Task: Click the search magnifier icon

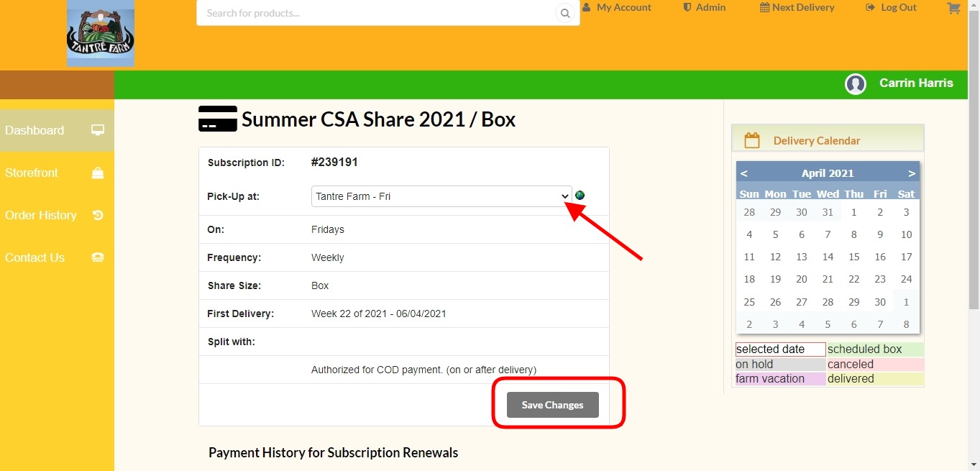Action: click(565, 13)
